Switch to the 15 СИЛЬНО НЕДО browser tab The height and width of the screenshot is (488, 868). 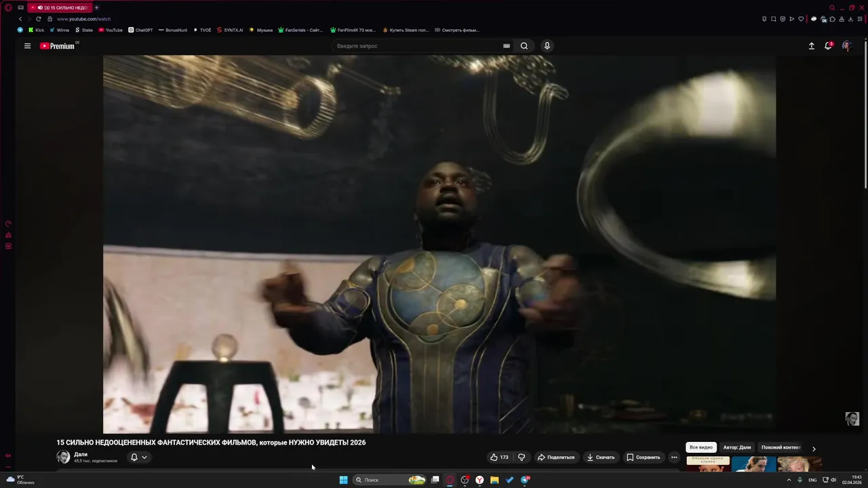tap(60, 7)
